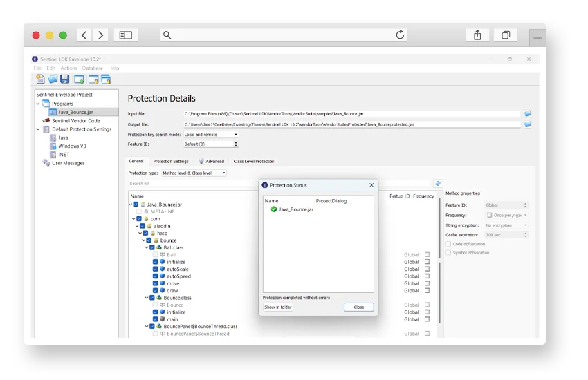Image resolution: width=588 pixels, height=380 pixels.
Task: Uncheck the aladdin package checkbox
Action: point(142,226)
